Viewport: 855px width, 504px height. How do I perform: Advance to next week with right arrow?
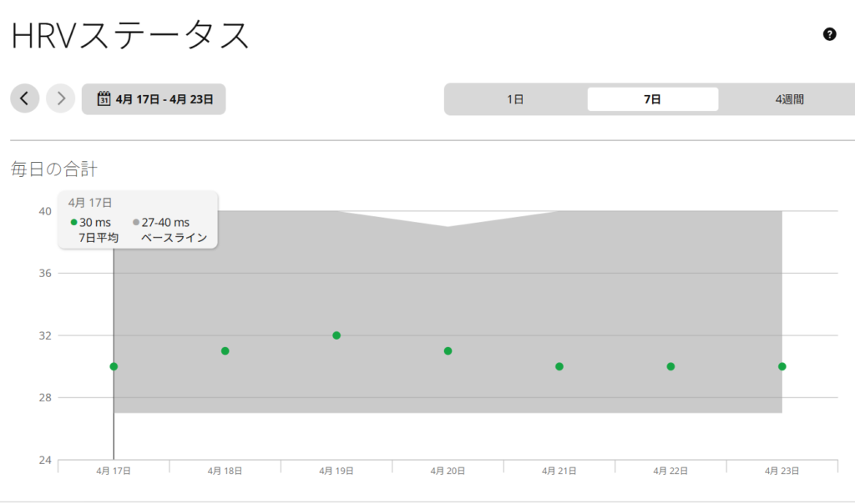tap(60, 98)
